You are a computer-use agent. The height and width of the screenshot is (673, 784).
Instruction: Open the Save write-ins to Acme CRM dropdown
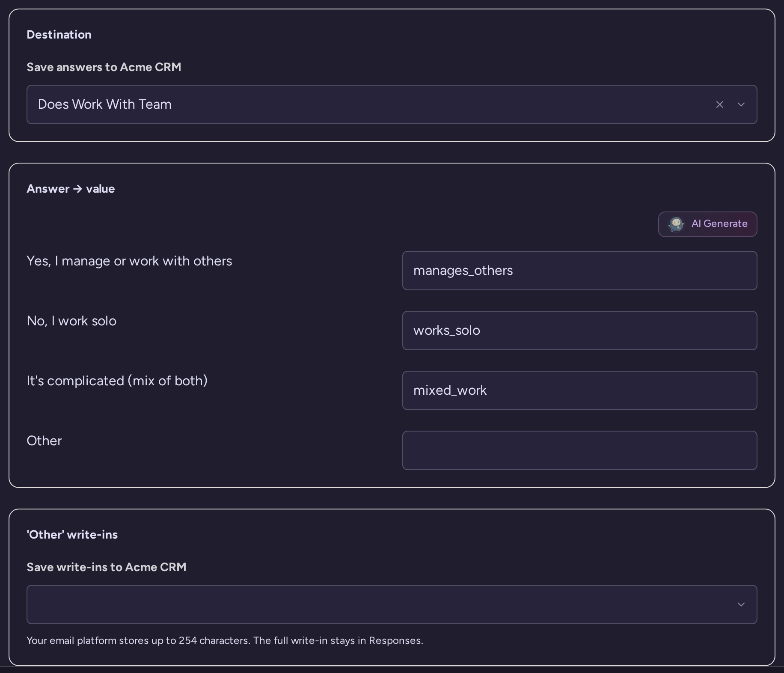point(392,605)
